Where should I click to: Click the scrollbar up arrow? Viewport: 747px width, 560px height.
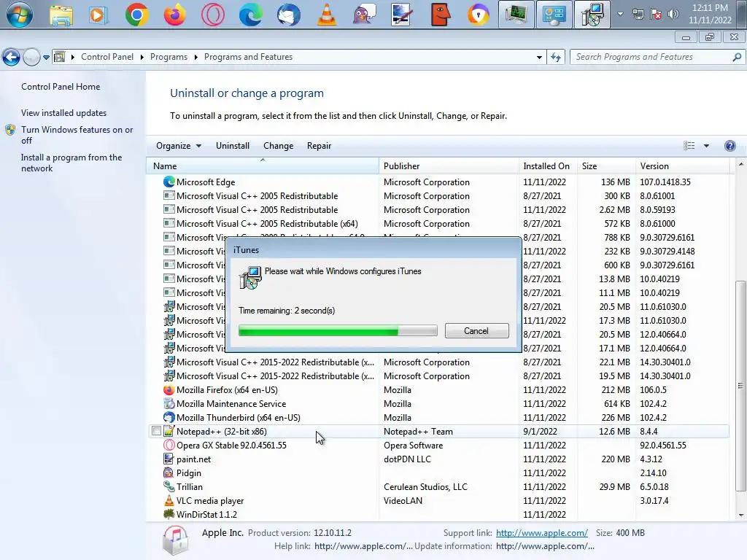tap(740, 164)
